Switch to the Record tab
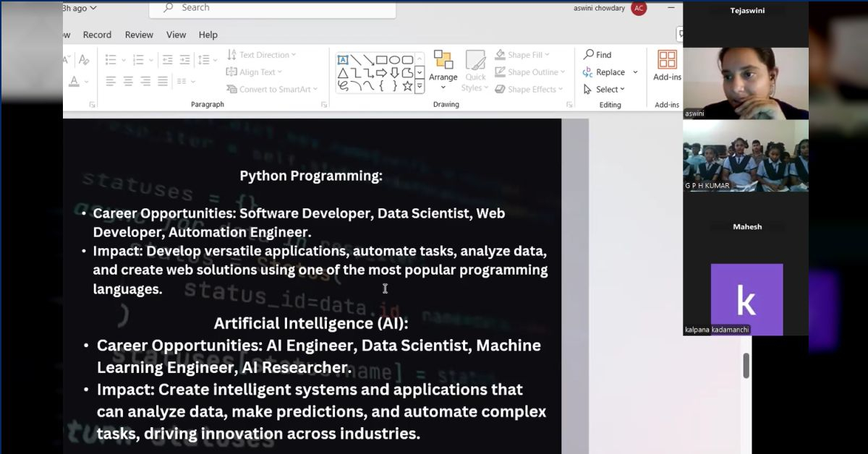 coord(97,34)
